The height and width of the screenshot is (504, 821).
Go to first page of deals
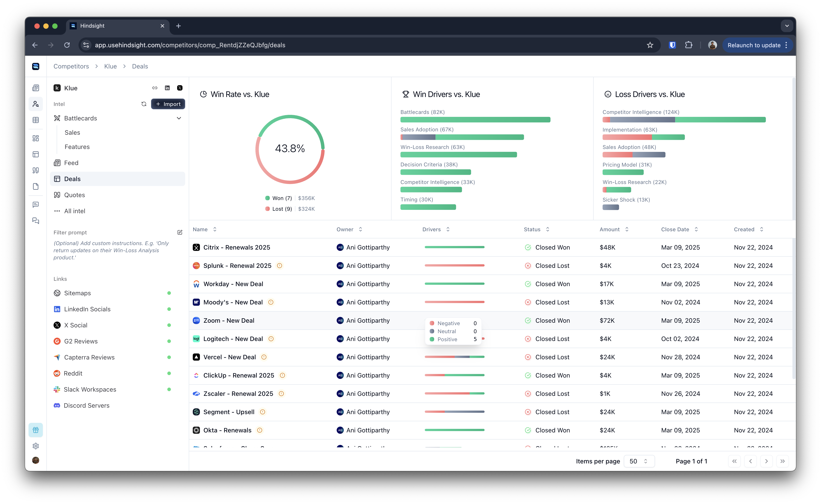coord(734,461)
